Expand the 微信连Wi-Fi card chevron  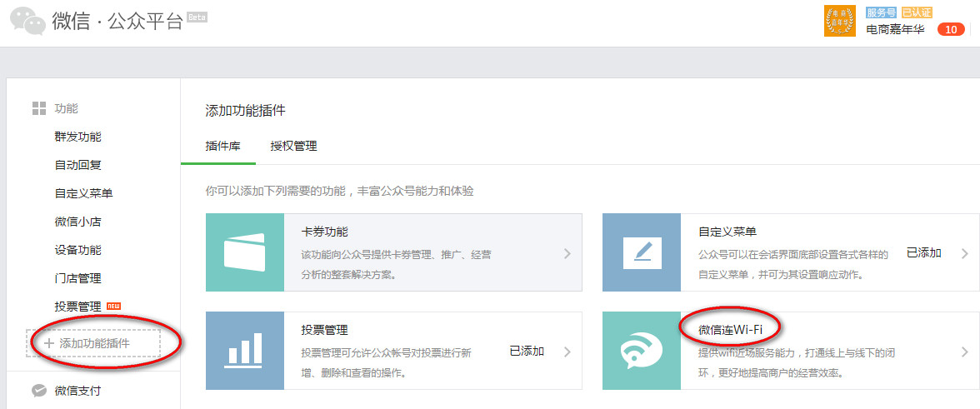coord(964,352)
